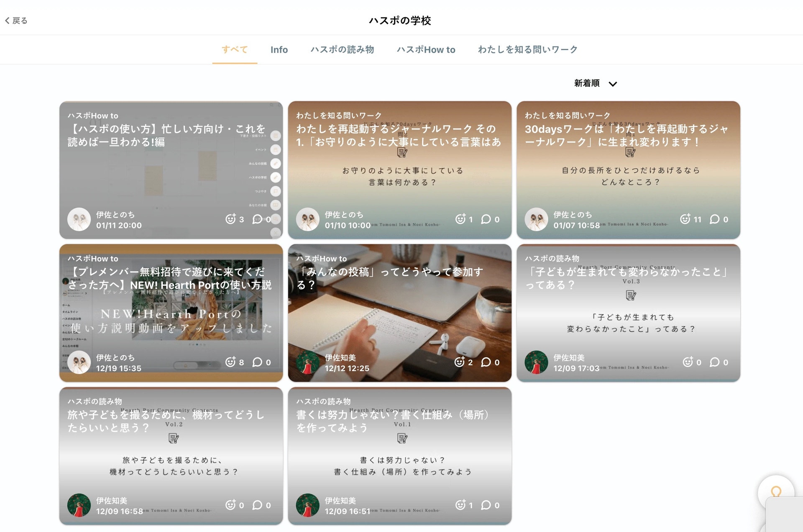Click reaction smiley on 子どもが生まれても card
This screenshot has width=803, height=532.
pyautogui.click(x=688, y=362)
